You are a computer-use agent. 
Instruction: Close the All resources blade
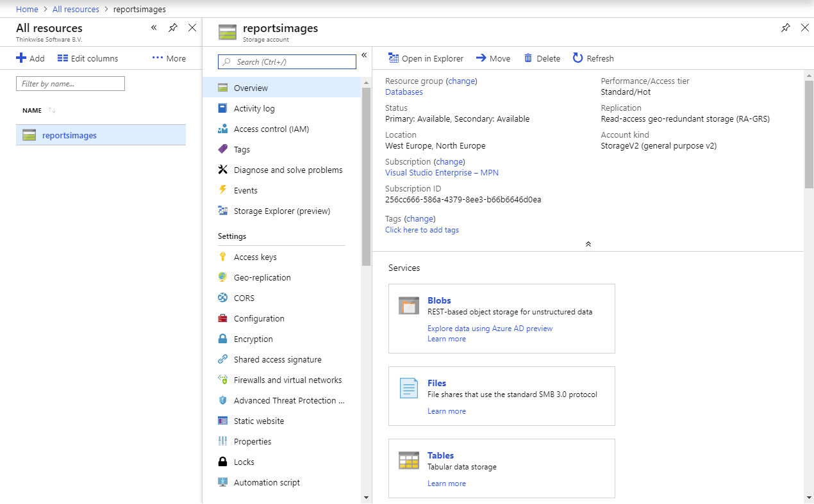(192, 28)
